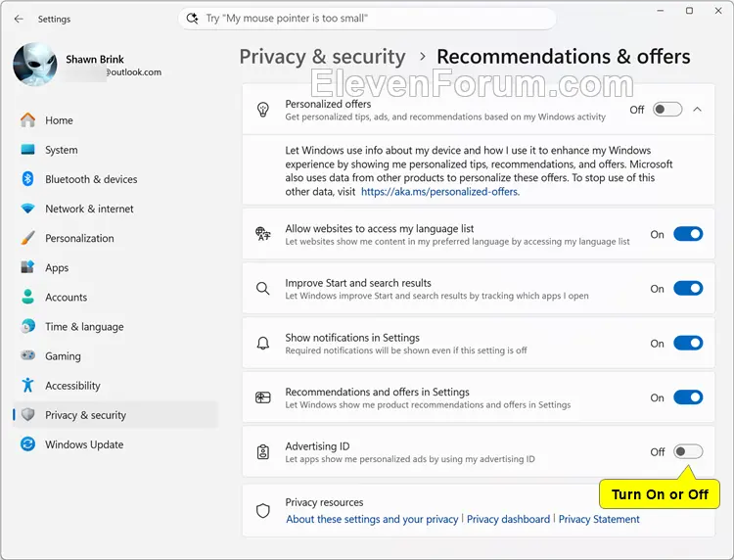Open the aka.ms/personalized-offers link
The width and height of the screenshot is (734, 560).
[440, 192]
